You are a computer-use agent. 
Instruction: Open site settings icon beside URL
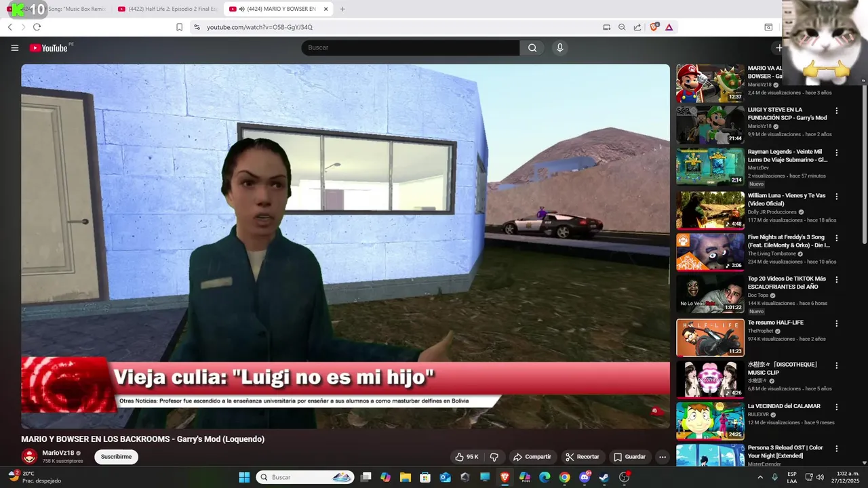197,27
